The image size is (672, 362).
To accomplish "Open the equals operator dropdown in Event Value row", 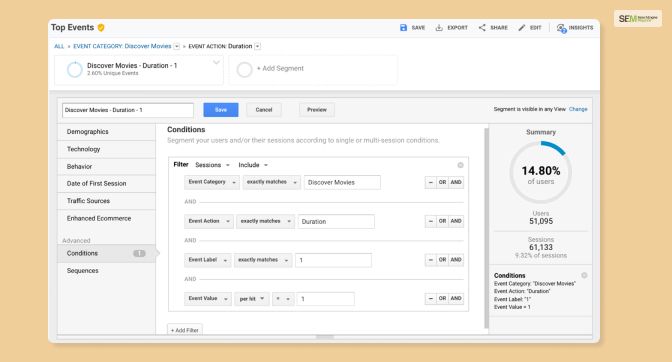I will coord(283,299).
